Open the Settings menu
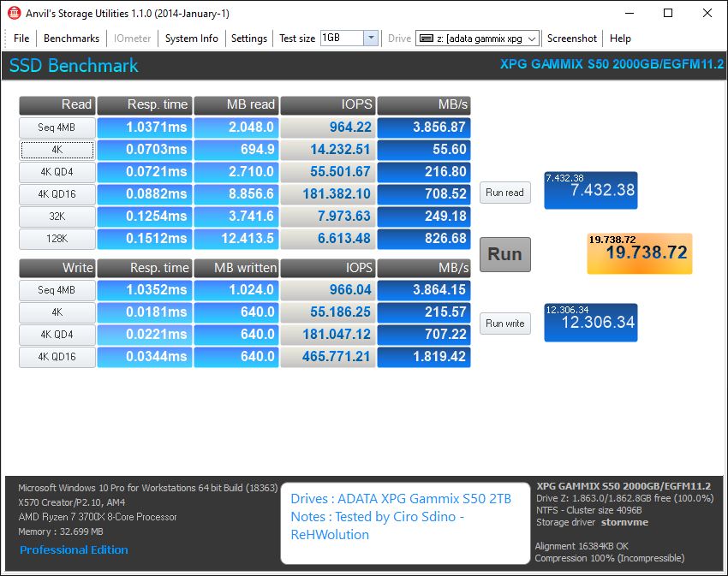728x576 pixels. (x=249, y=39)
